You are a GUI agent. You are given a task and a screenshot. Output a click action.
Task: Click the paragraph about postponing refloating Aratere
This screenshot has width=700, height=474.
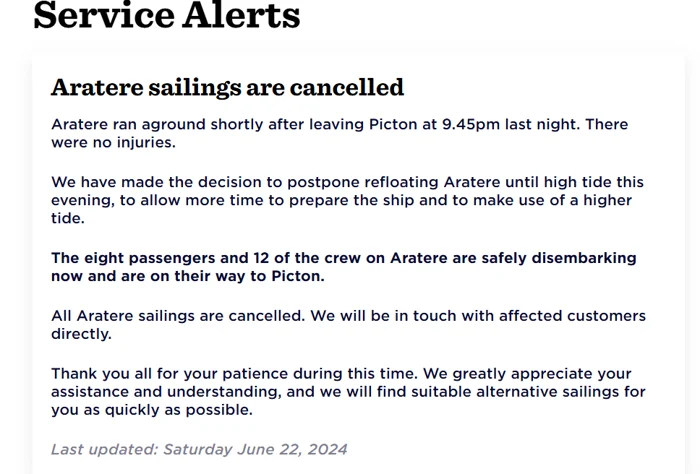[x=347, y=200]
